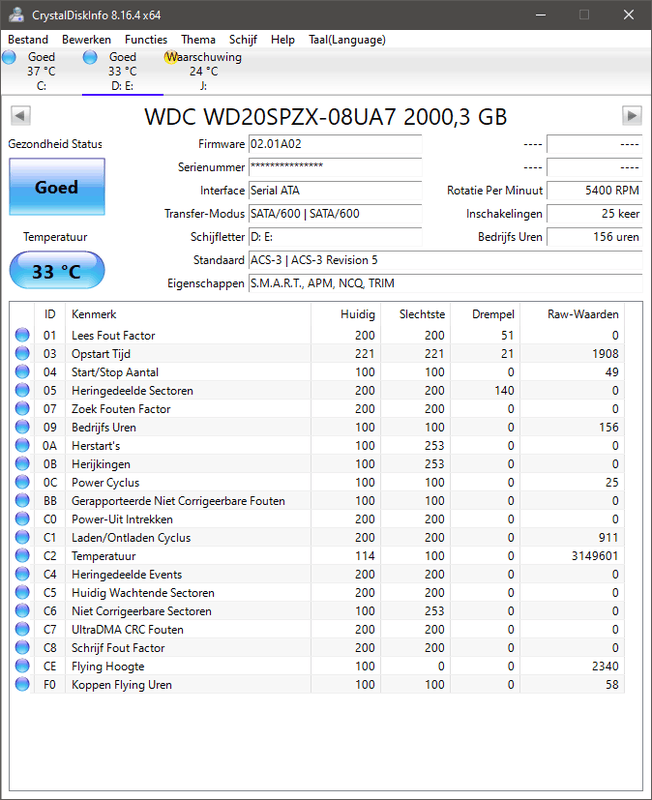Select the 'UltraDMA CRC Fouten' attribute name
652x800 pixels.
[x=127, y=630]
